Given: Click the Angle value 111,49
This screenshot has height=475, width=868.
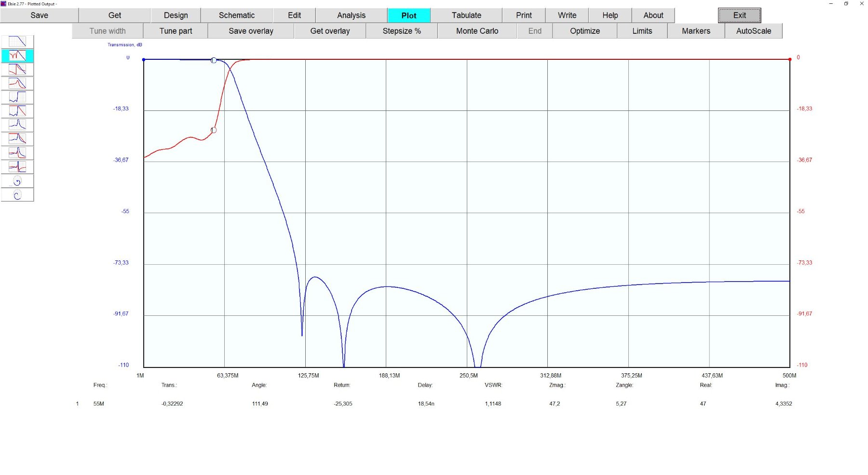Looking at the screenshot, I should (x=260, y=404).
